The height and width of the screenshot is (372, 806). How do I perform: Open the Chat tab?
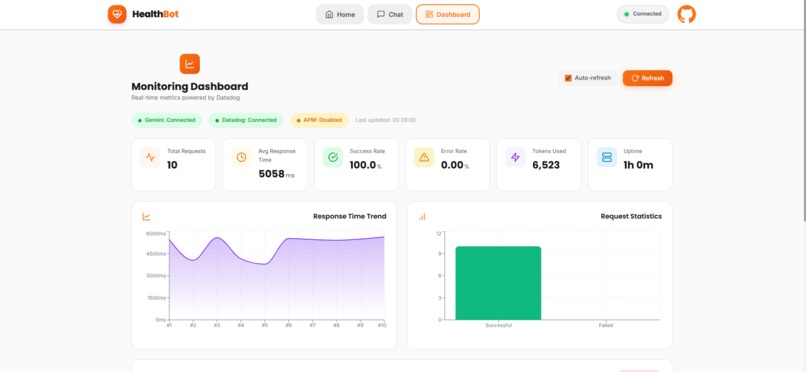390,14
